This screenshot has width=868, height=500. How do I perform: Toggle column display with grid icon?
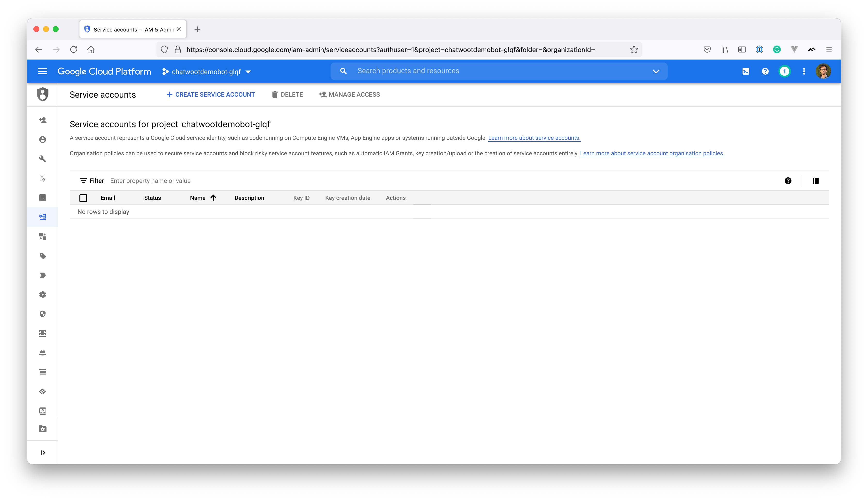816,181
